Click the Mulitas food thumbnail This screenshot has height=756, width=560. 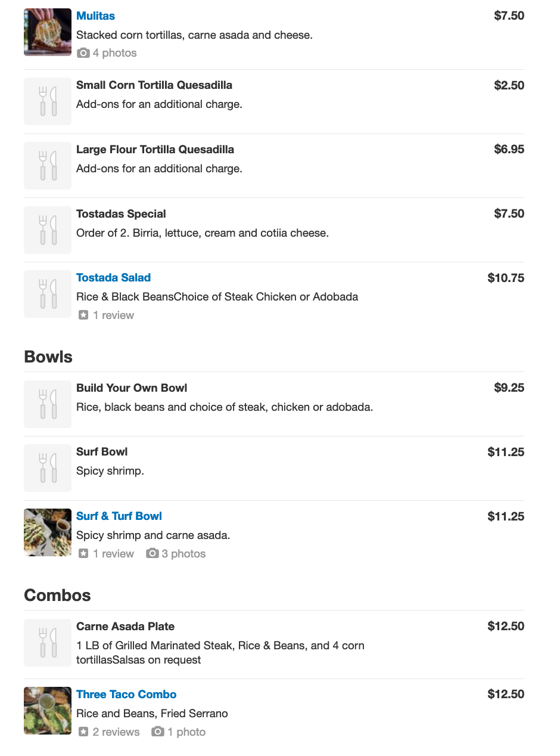48,32
